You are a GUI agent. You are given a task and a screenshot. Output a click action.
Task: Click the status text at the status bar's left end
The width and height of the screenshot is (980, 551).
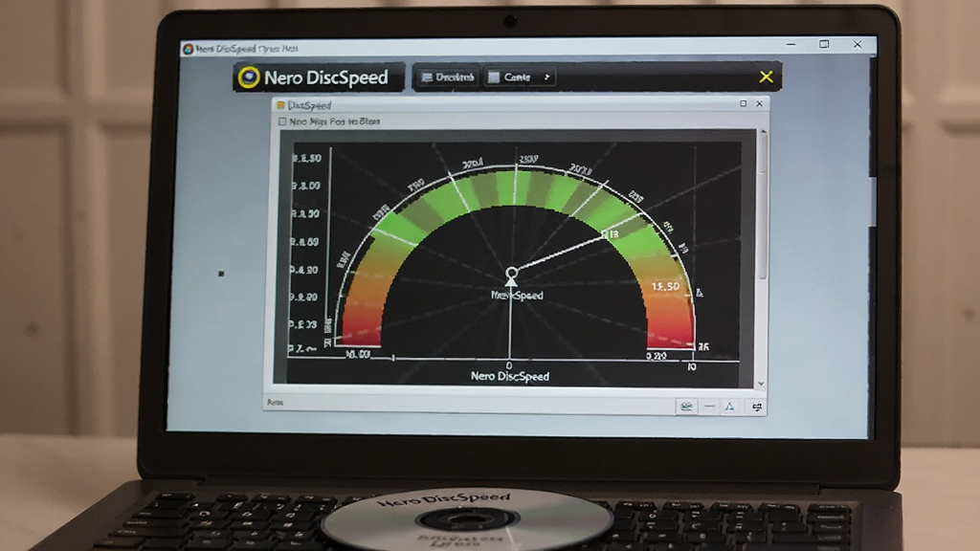pos(275,403)
